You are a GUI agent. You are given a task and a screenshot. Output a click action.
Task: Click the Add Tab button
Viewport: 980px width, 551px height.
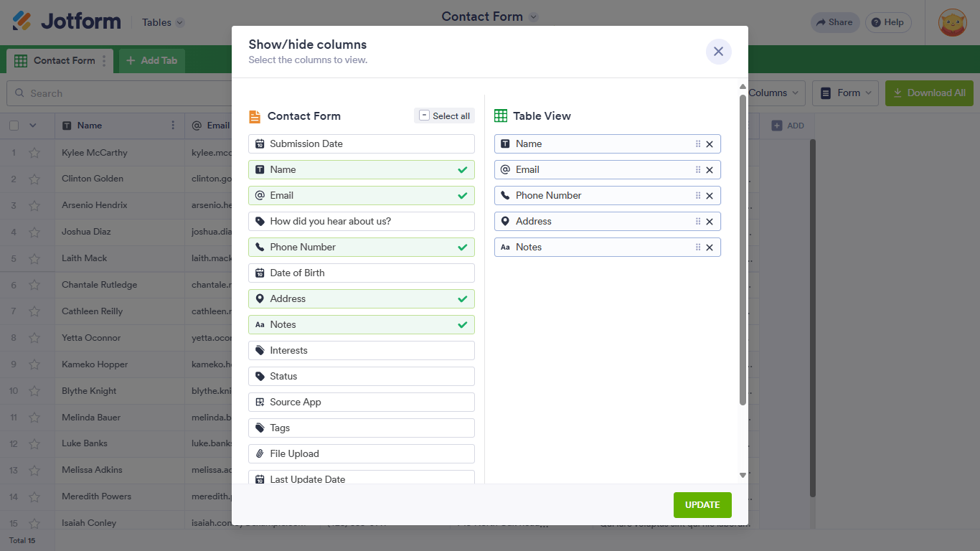[x=151, y=61]
